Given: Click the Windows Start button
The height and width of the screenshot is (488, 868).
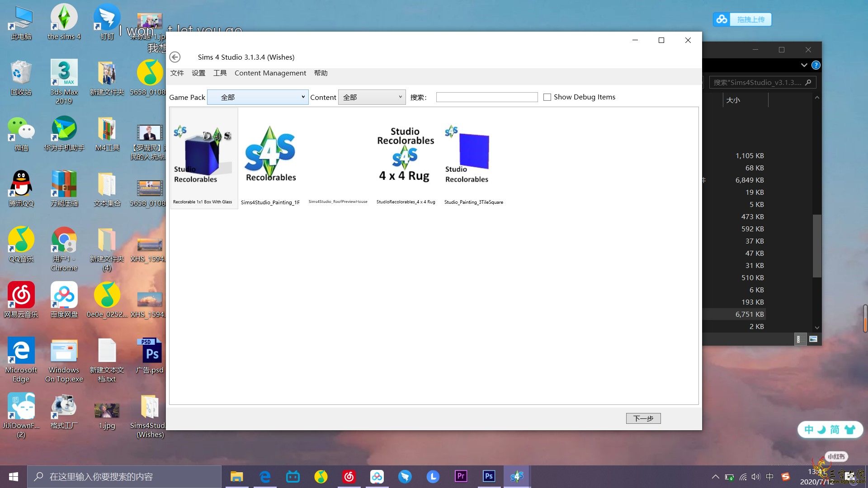Looking at the screenshot, I should coord(14,477).
